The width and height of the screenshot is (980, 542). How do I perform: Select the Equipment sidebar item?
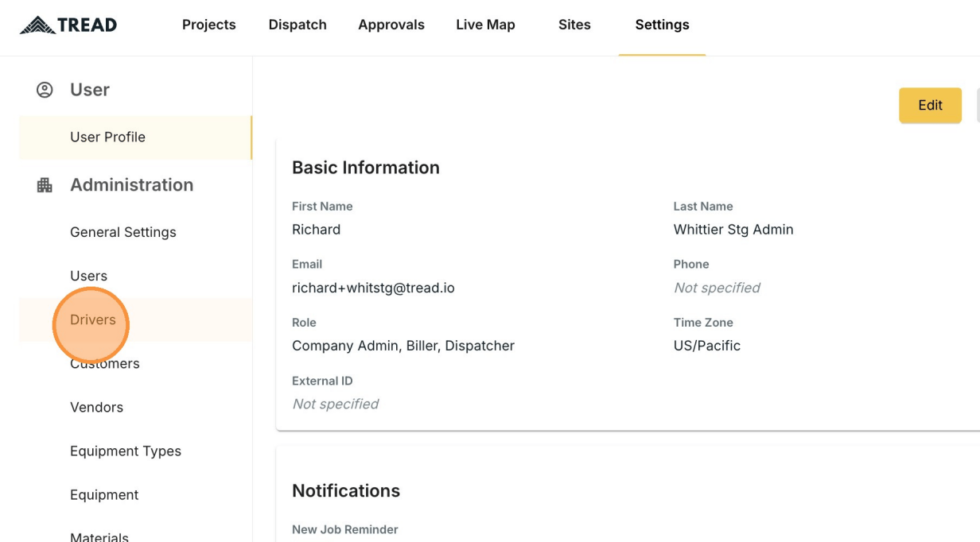pos(135,494)
